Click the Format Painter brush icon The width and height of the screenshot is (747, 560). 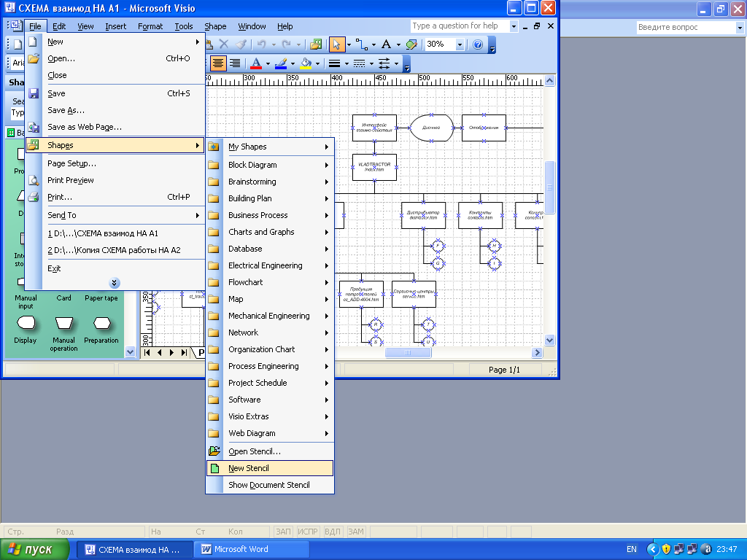click(x=241, y=44)
